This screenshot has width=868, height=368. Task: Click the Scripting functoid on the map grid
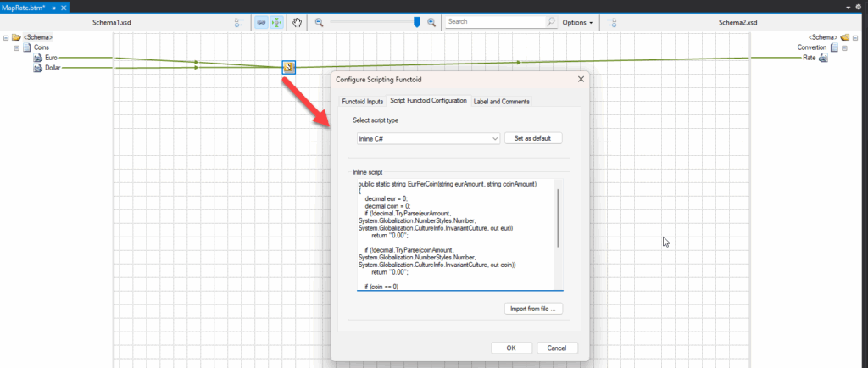coord(288,67)
